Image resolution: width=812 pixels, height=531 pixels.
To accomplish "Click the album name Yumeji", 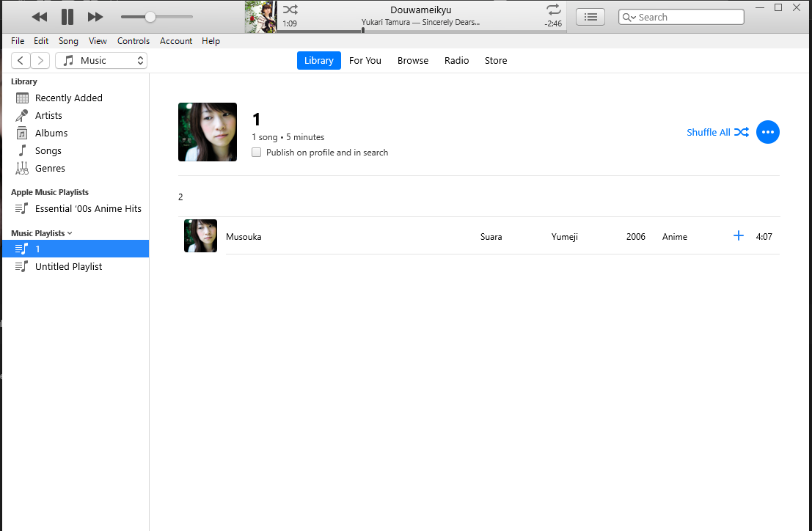I will (x=565, y=236).
